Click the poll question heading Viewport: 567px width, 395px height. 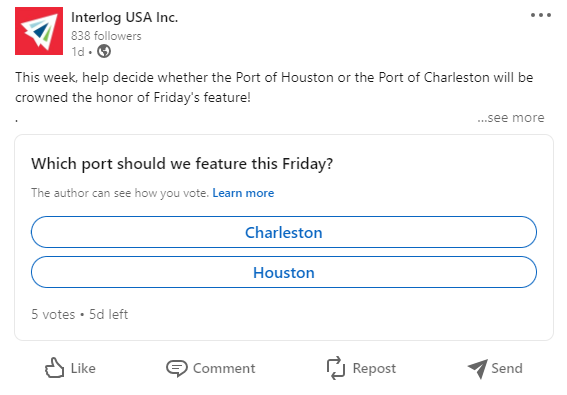coord(182,163)
